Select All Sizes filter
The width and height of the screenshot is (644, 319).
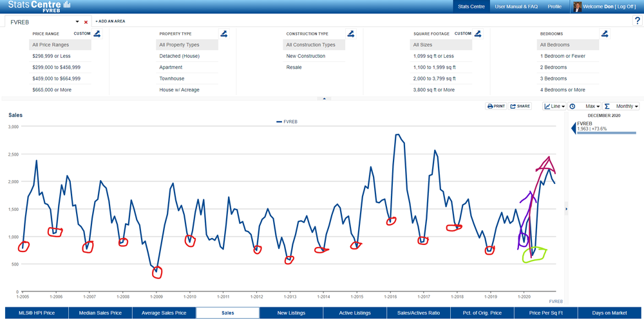[440, 44]
